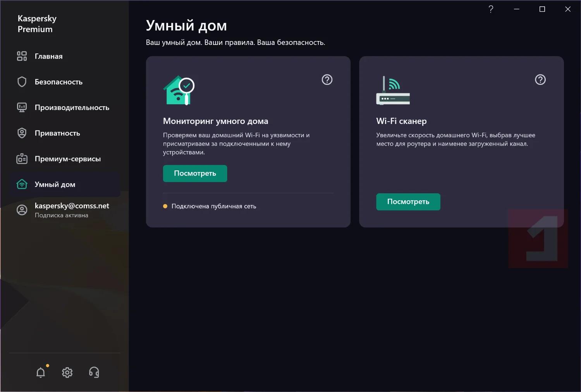Image resolution: width=581 pixels, height=392 pixels.
Task: Click the Главная grid icon
Action: (22, 56)
